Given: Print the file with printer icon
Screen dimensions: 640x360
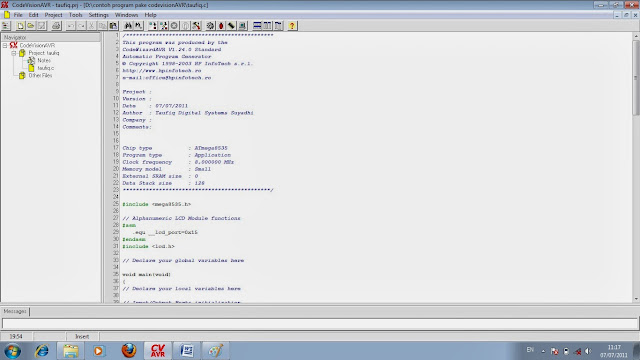Looking at the screenshot, I should (56, 26).
